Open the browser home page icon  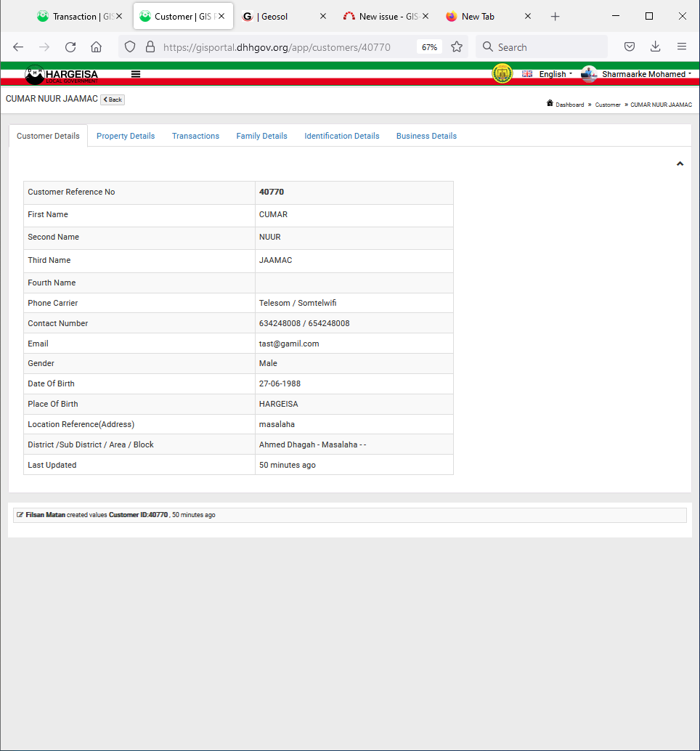[97, 47]
